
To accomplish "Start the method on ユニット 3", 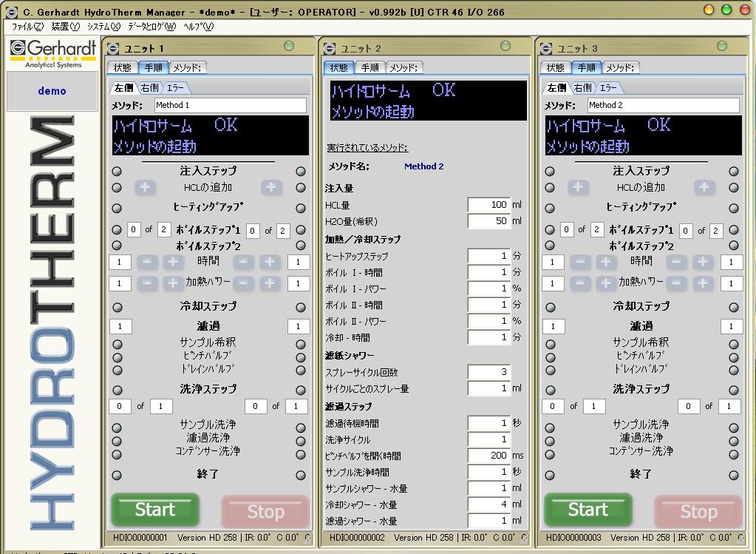I will click(x=588, y=510).
